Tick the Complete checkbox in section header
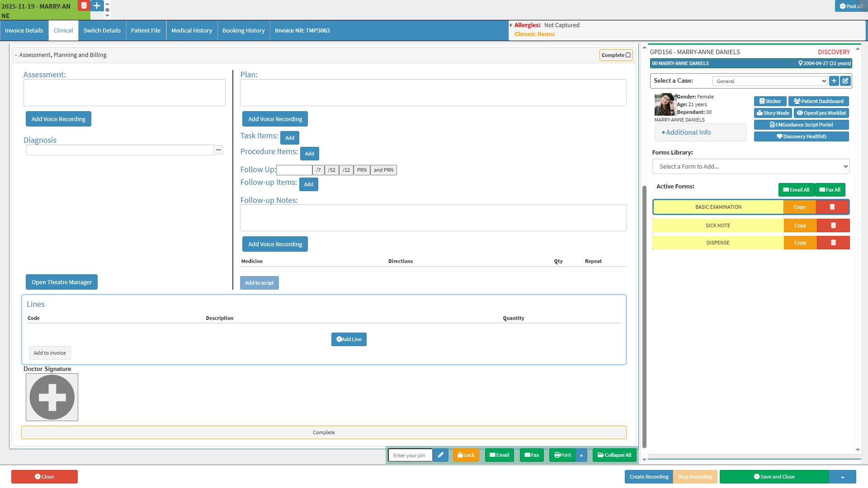Image resolution: width=868 pixels, height=488 pixels. point(628,55)
